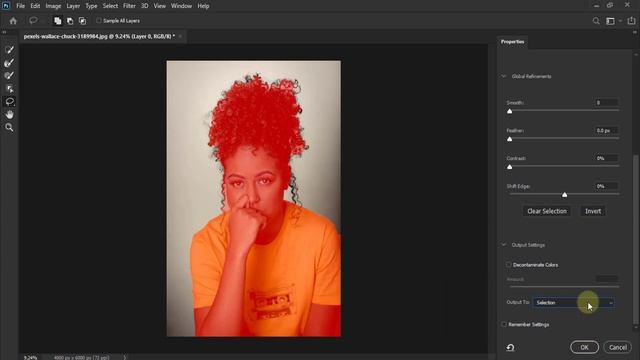Open the 3D menu

pos(144,6)
